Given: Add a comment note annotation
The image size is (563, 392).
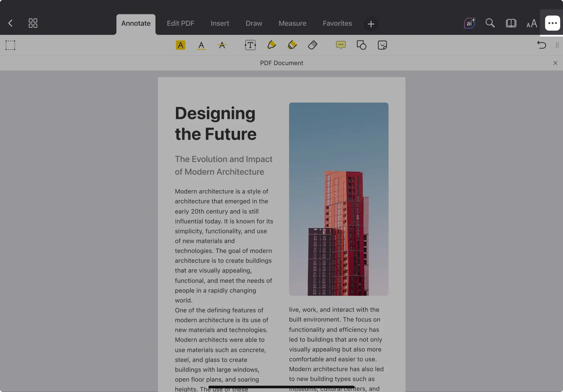Looking at the screenshot, I should [x=341, y=45].
